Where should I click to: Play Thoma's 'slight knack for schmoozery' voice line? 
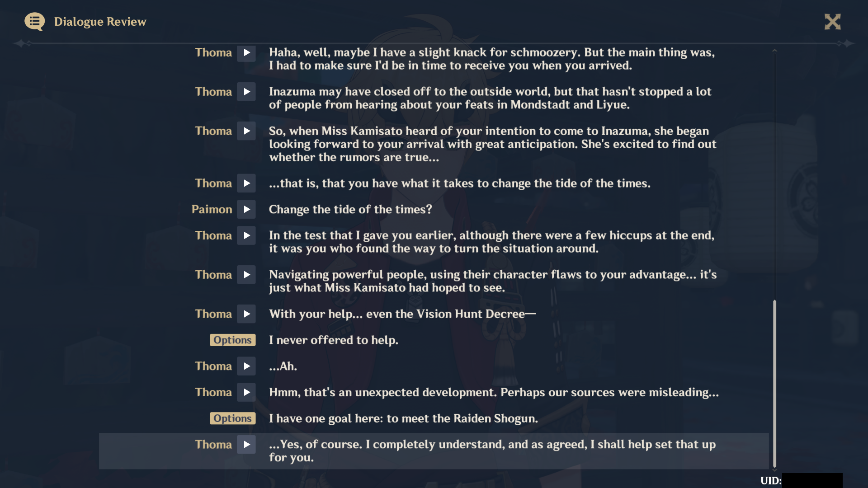click(246, 53)
